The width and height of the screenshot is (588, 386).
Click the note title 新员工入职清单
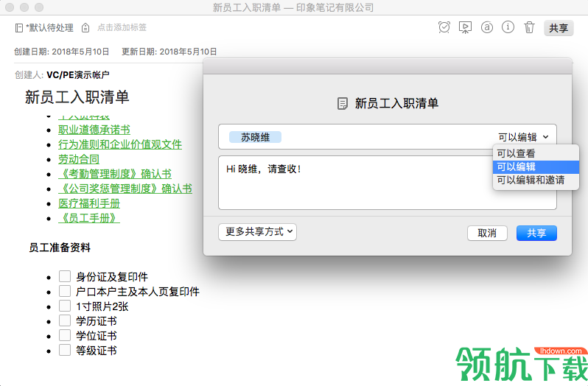tap(77, 97)
